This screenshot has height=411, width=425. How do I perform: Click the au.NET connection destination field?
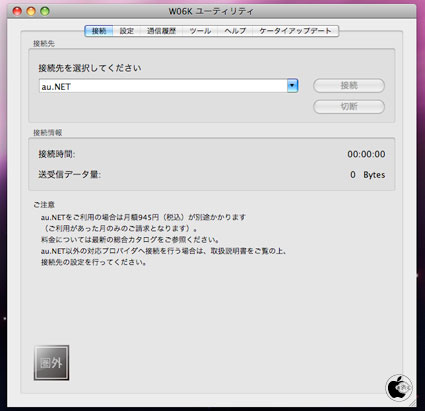163,86
